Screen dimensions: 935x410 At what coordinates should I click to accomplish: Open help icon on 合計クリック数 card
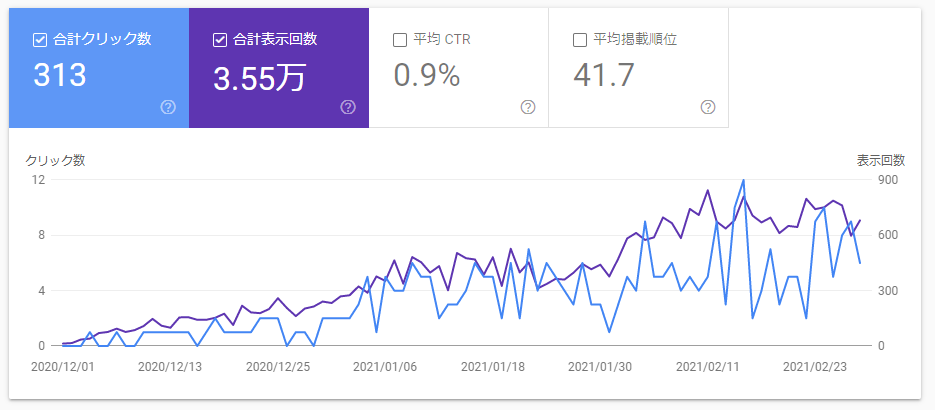point(168,107)
